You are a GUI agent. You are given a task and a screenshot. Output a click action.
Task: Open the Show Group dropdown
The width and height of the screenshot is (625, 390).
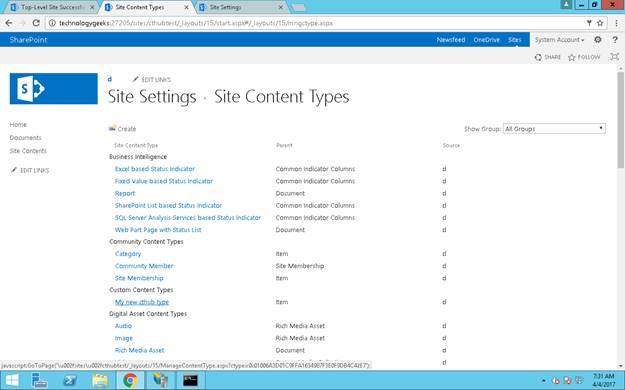554,128
